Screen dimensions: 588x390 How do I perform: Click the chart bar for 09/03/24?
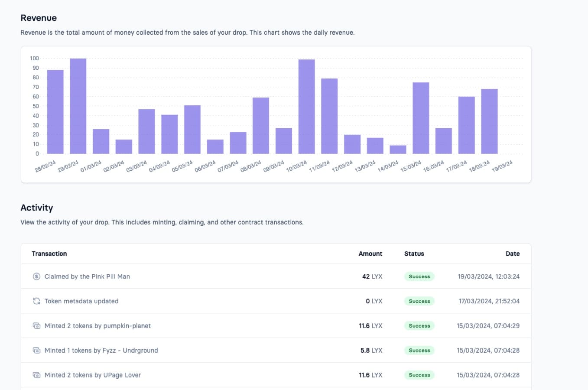[x=284, y=141]
